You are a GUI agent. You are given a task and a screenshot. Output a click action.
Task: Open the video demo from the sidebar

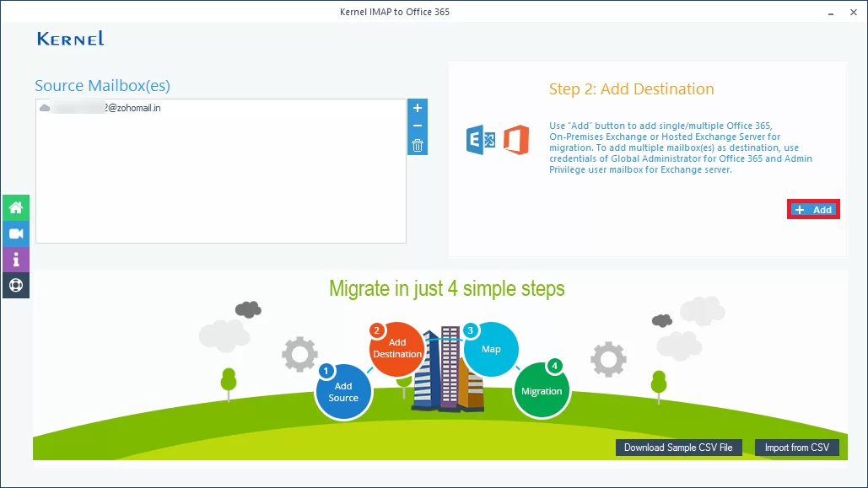16,233
